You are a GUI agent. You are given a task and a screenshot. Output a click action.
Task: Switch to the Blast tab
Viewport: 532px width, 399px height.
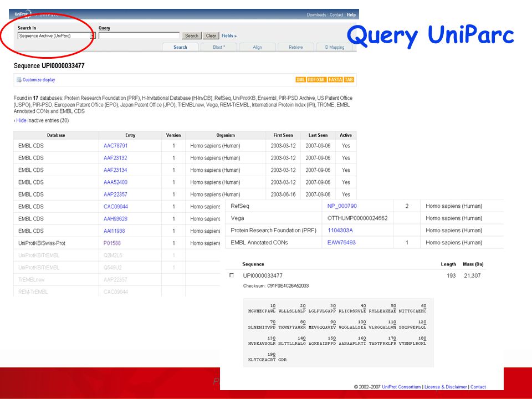coord(219,47)
